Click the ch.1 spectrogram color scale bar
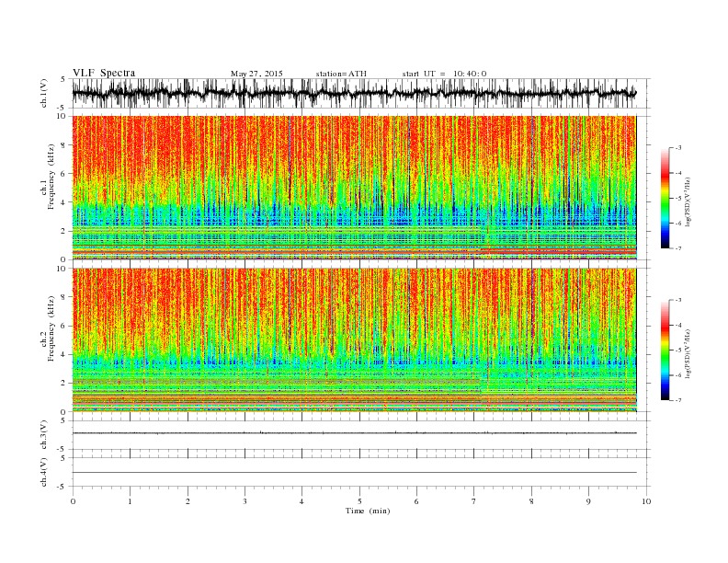This screenshot has width=728, height=563. coord(665,198)
